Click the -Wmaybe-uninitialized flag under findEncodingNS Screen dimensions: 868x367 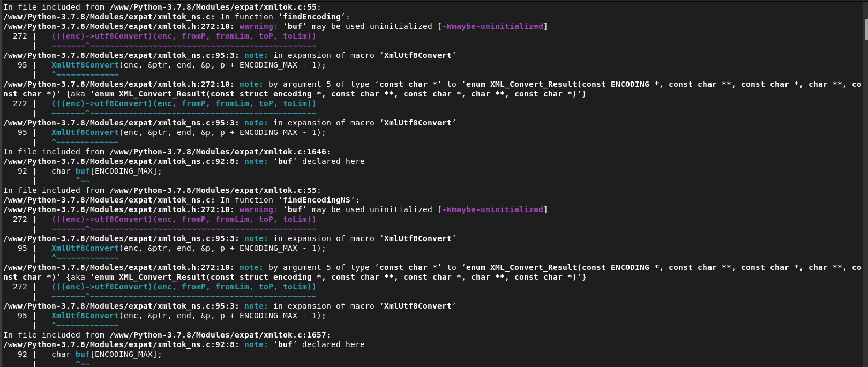[x=492, y=209]
